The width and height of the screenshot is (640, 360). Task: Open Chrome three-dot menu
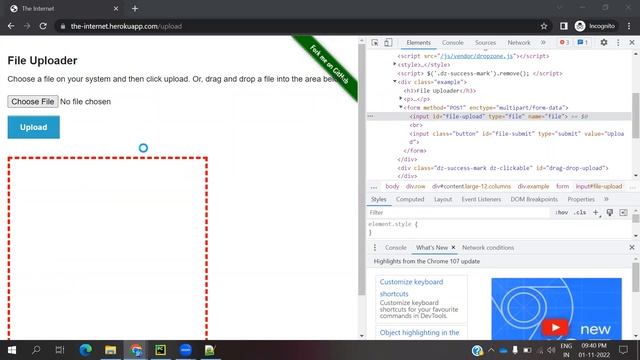coord(629,26)
